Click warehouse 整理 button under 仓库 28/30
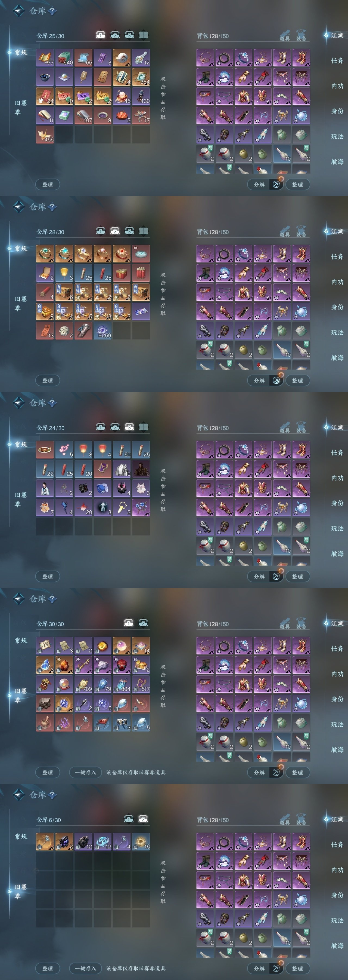348x980 pixels. coord(48,381)
